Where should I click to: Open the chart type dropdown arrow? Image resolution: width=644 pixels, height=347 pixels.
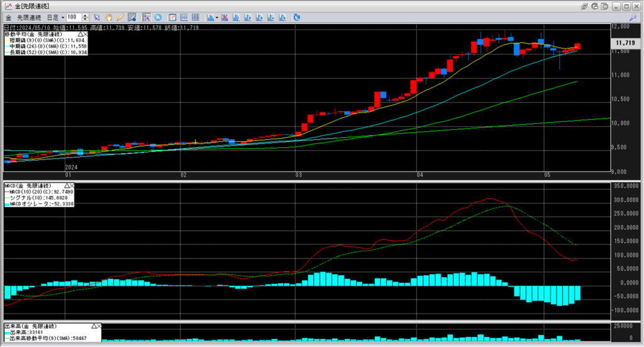(x=216, y=17)
